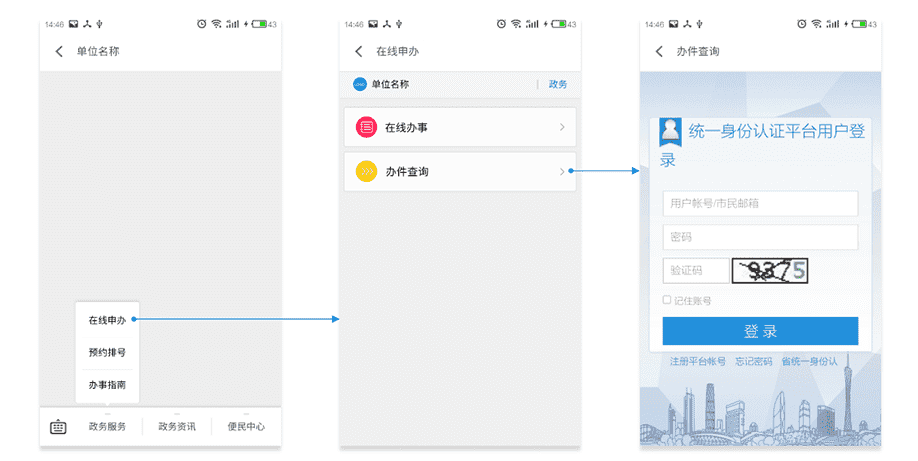Tap the red 在线办事 icon
This screenshot has height=461, width=918.
tap(367, 128)
